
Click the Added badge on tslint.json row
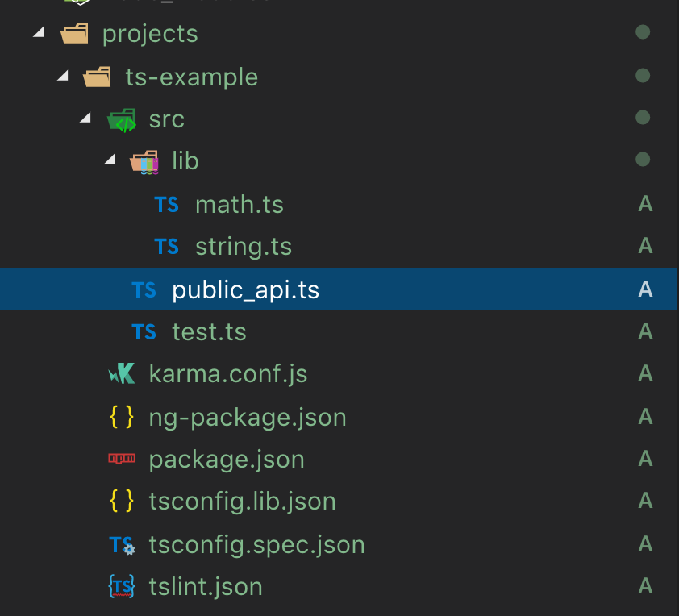(x=645, y=585)
